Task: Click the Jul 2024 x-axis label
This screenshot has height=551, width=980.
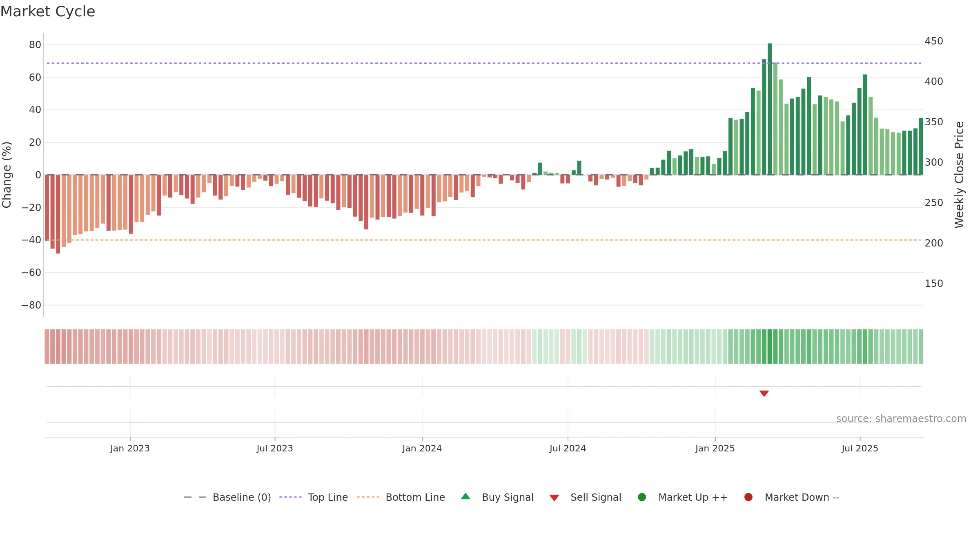Action: [x=568, y=448]
